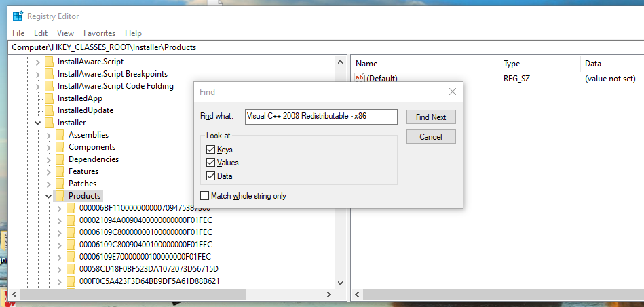Expand InstallAware.Script Breakpoints key

38,75
